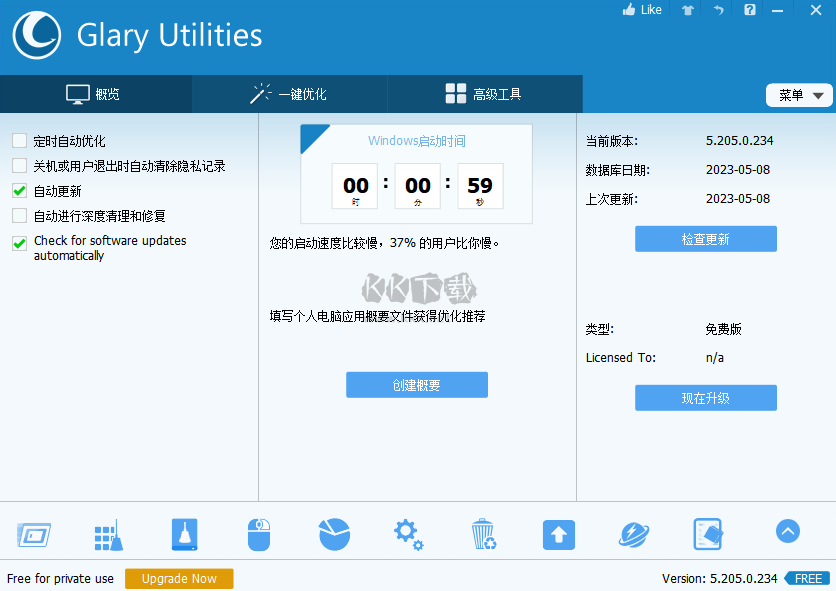Switch to the 一键优化 tab
The image size is (836, 591).
(289, 94)
